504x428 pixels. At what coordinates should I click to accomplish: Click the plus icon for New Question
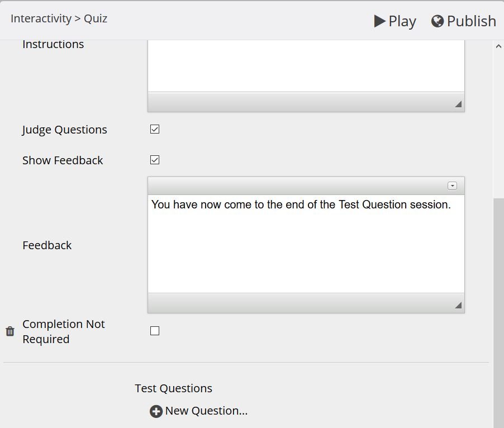pyautogui.click(x=156, y=411)
